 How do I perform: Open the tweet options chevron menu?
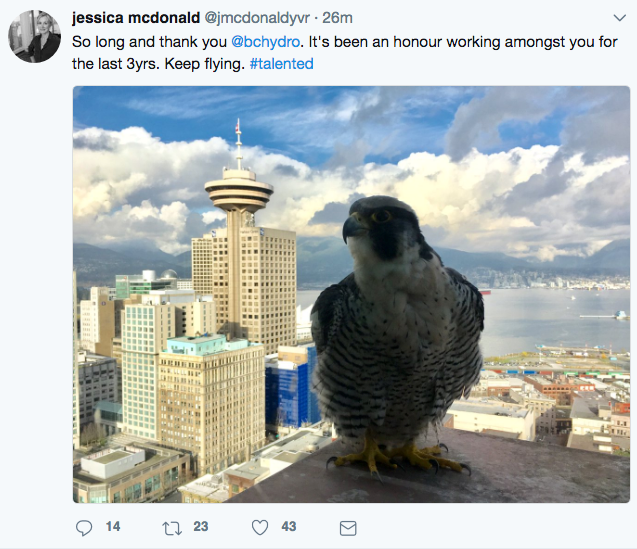click(x=620, y=18)
